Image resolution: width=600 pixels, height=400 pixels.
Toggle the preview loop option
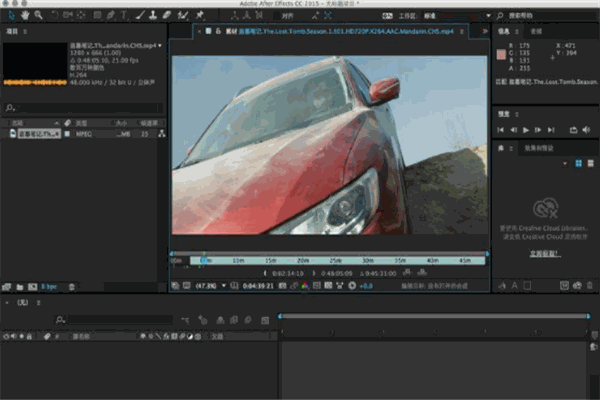[573, 130]
